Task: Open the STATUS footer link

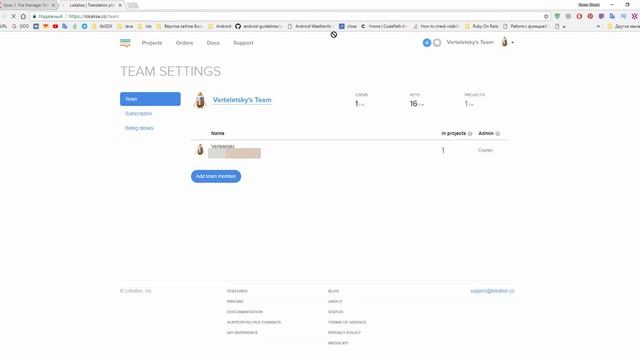Action: tap(336, 312)
